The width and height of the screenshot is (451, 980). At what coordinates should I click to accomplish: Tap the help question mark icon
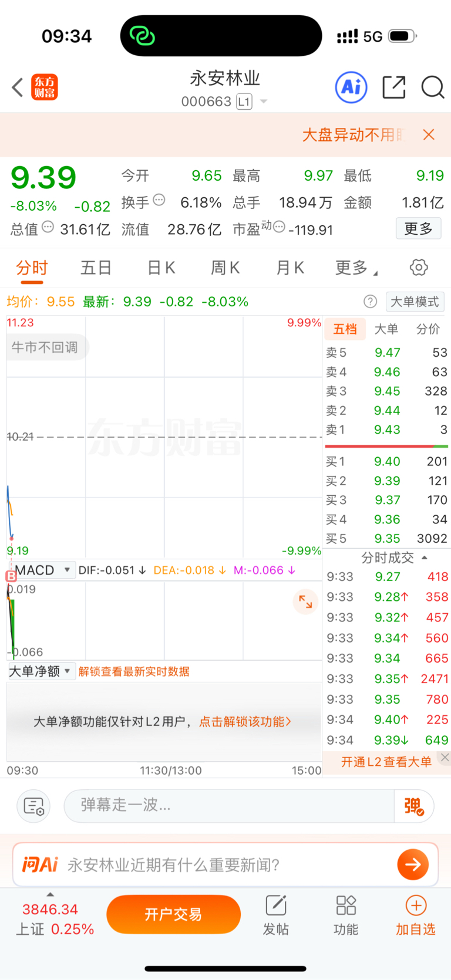370,302
